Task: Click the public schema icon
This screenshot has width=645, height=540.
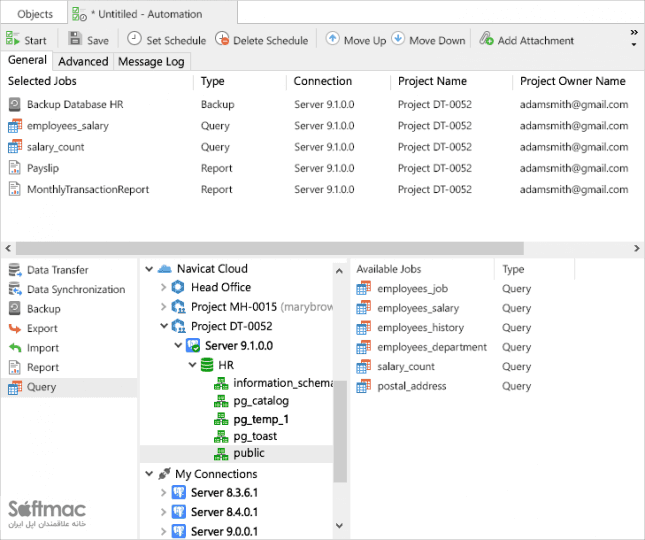Action: pyautogui.click(x=221, y=454)
